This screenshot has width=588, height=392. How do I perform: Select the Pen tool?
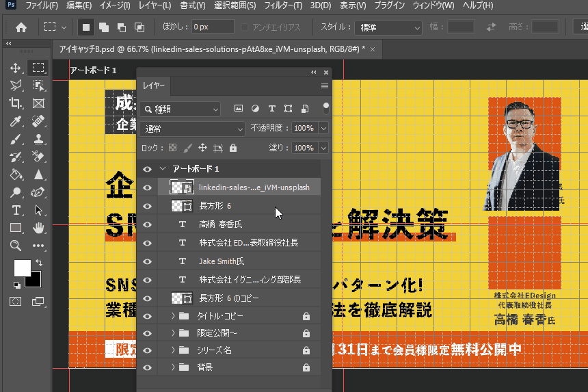coord(38,192)
